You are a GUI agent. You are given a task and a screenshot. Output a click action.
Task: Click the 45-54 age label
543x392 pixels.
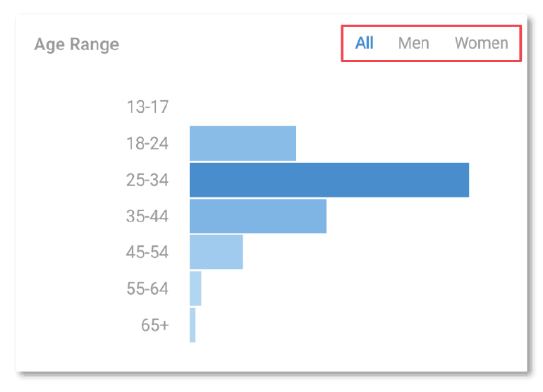point(147,252)
